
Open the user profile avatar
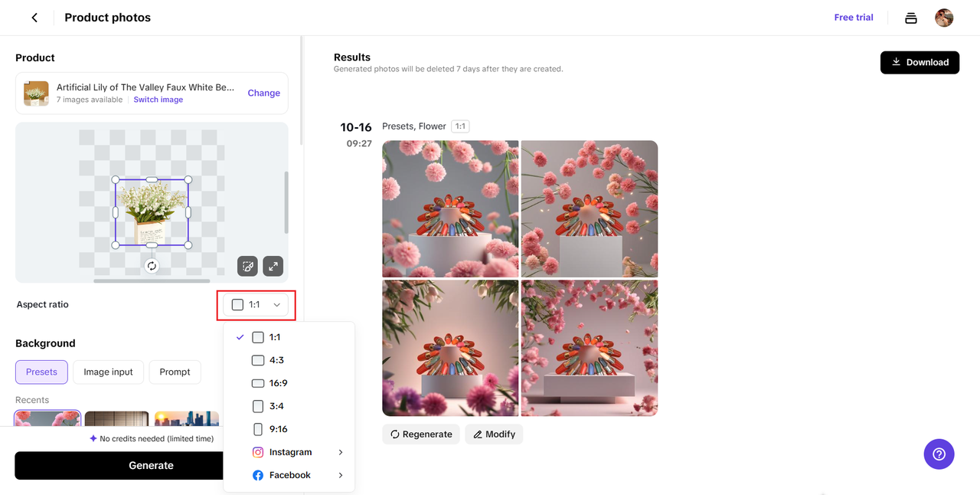point(944,18)
